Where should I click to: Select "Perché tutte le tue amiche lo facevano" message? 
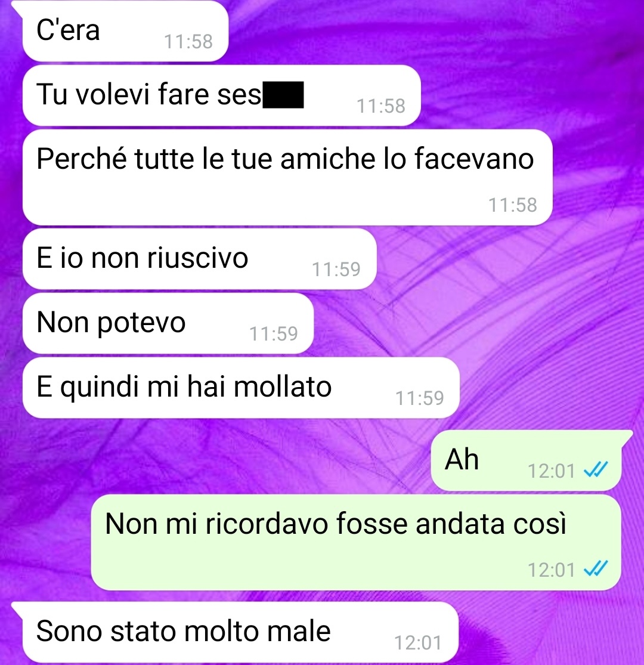(287, 177)
